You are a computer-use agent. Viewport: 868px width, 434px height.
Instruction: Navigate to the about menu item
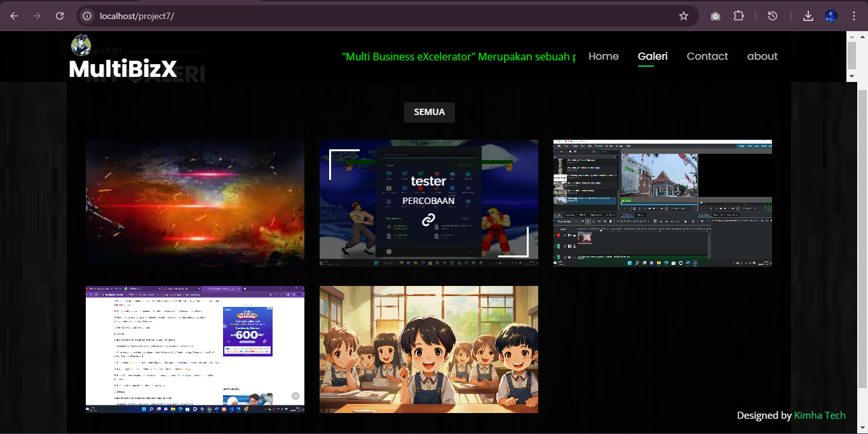[762, 56]
